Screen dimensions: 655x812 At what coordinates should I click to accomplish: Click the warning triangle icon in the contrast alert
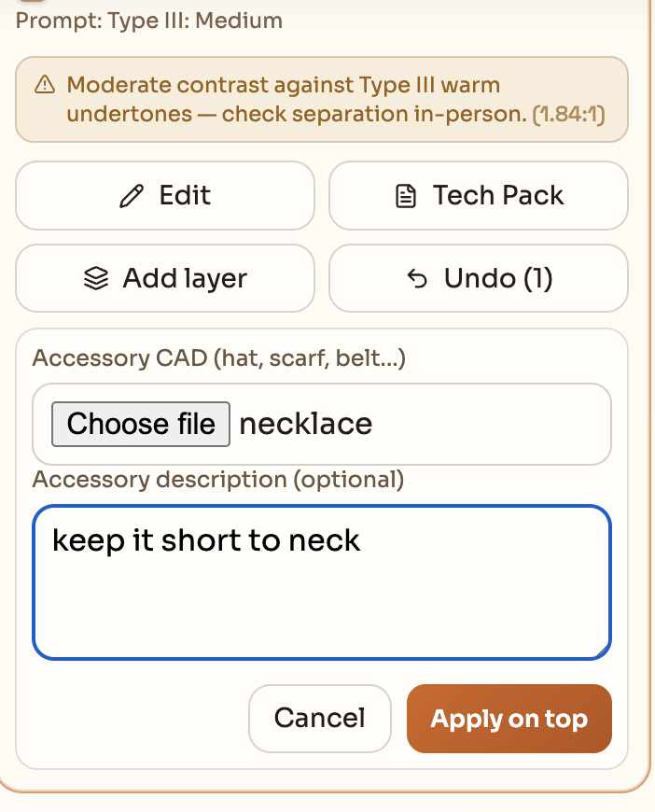(x=45, y=84)
